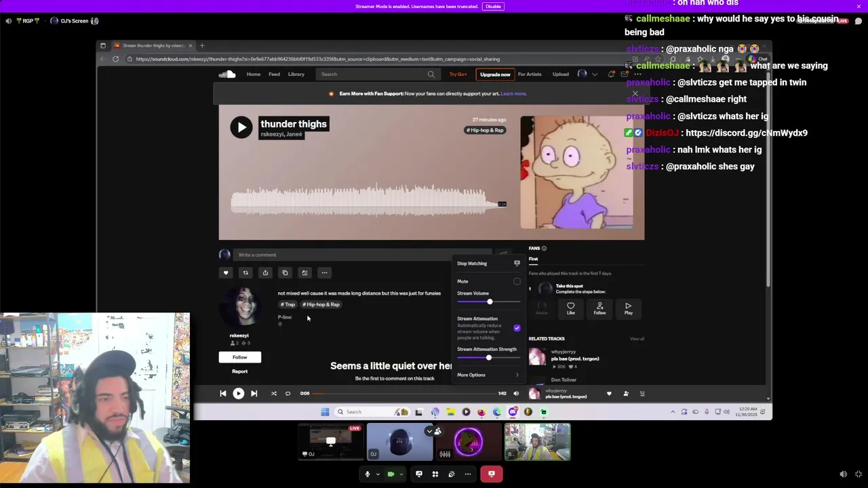Screen dimensions: 868x488
Task: Open the notifications bell icon
Action: click(611, 75)
